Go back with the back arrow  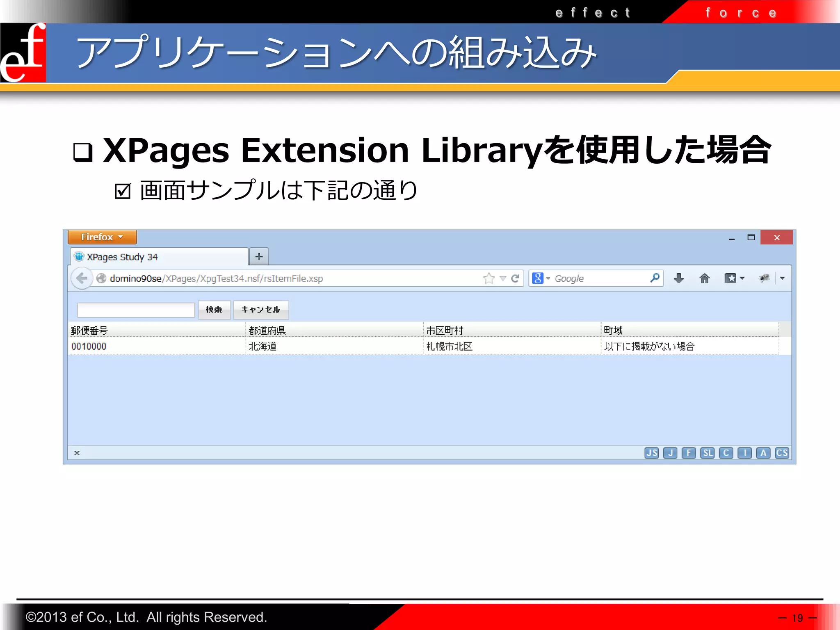[x=82, y=278]
